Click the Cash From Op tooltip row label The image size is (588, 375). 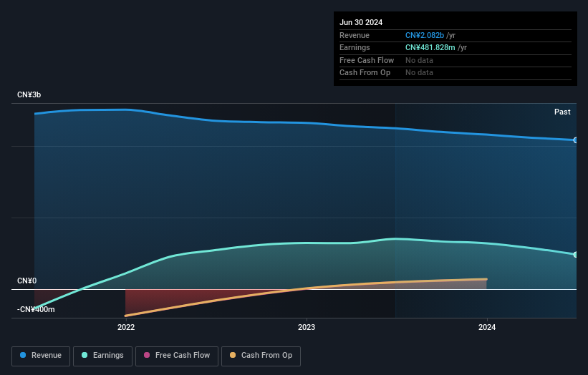(x=365, y=73)
